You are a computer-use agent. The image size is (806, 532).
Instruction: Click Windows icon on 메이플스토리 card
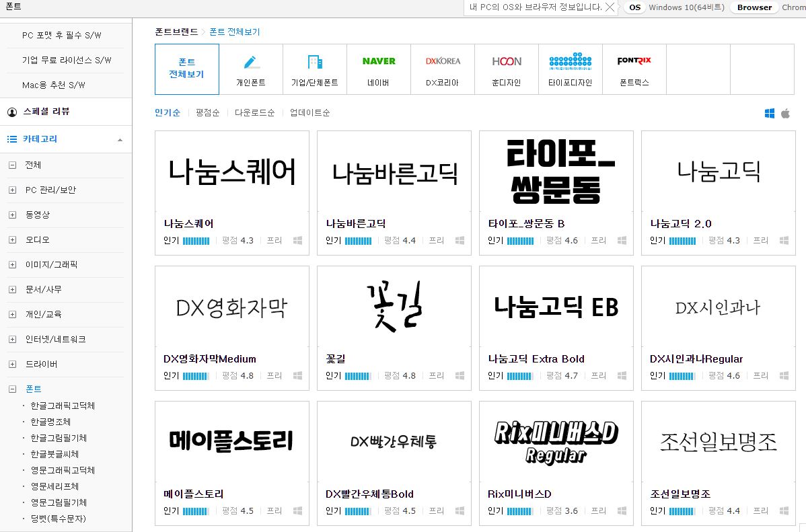pos(297,511)
